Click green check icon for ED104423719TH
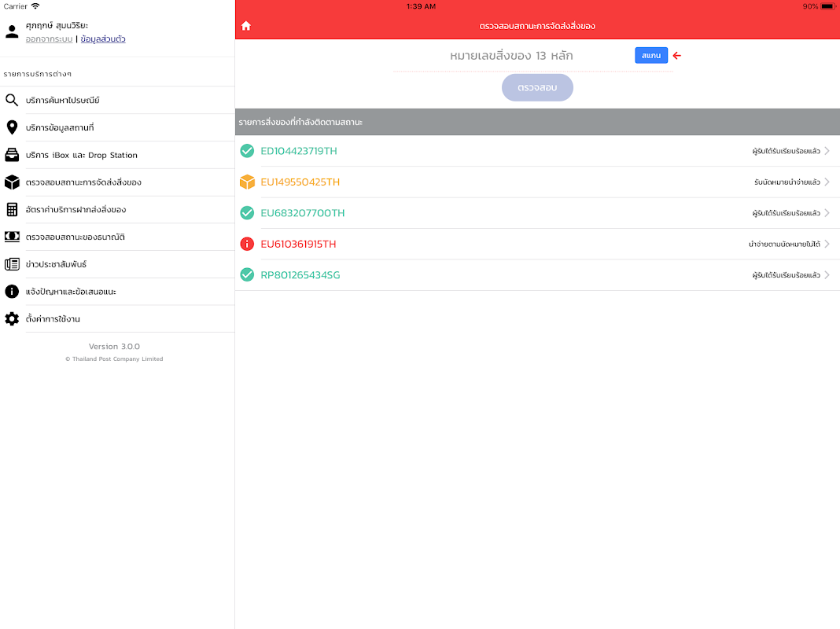The image size is (840, 629). pyautogui.click(x=247, y=151)
